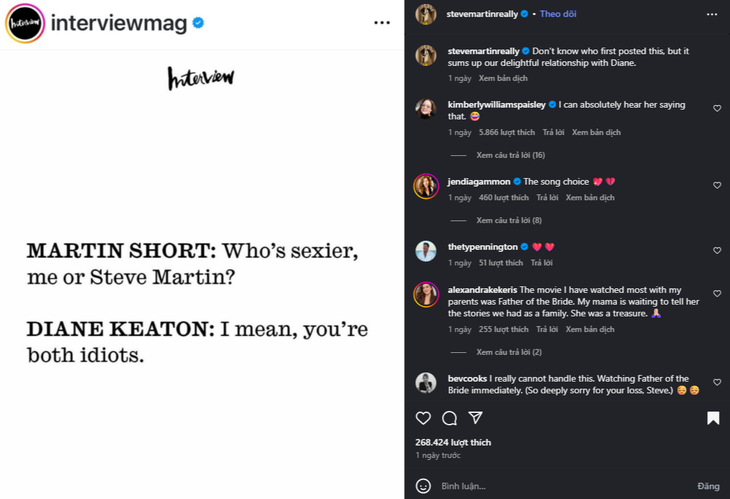Save the post with the bookmark icon

pyautogui.click(x=713, y=418)
